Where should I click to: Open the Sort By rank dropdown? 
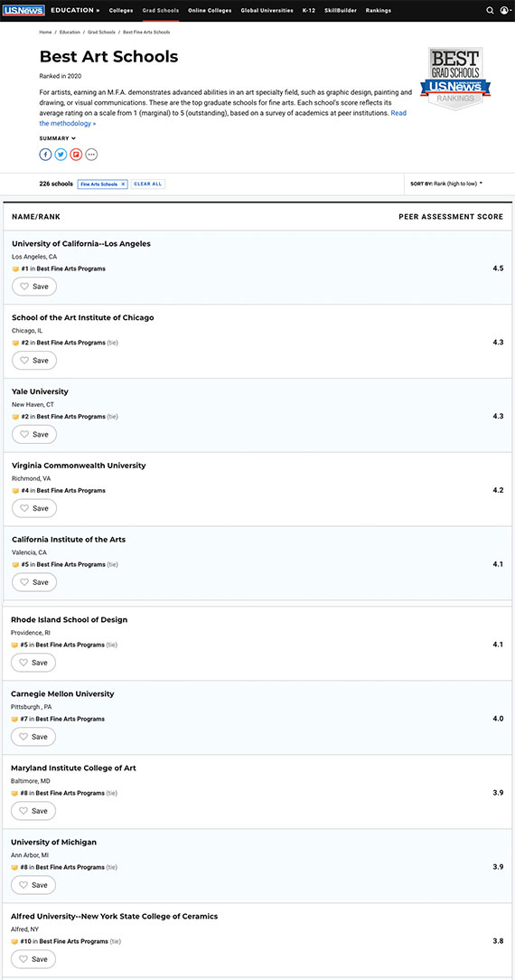447,184
